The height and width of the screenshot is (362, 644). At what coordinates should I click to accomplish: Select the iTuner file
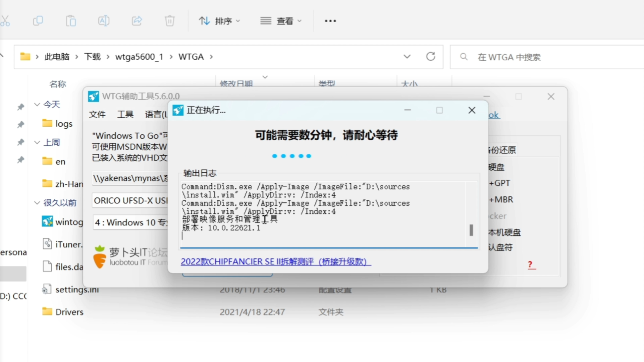(x=62, y=244)
